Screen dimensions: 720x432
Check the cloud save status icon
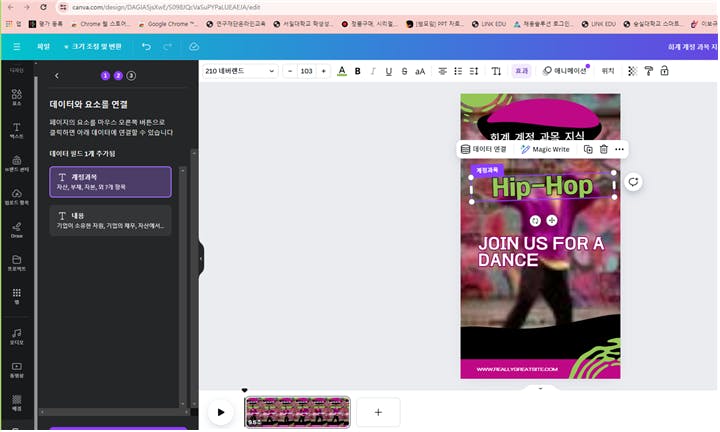[194, 46]
